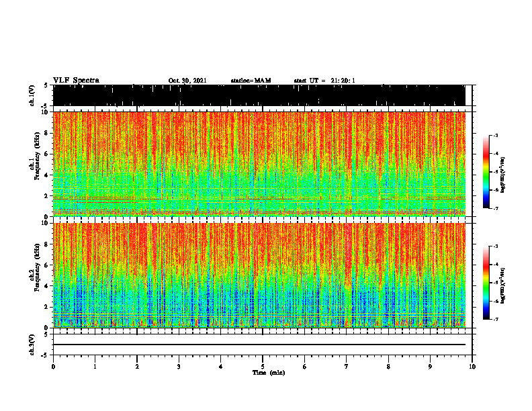Click the "-3" label on ch.2 color bar
The image size is (532, 411).
point(496,246)
